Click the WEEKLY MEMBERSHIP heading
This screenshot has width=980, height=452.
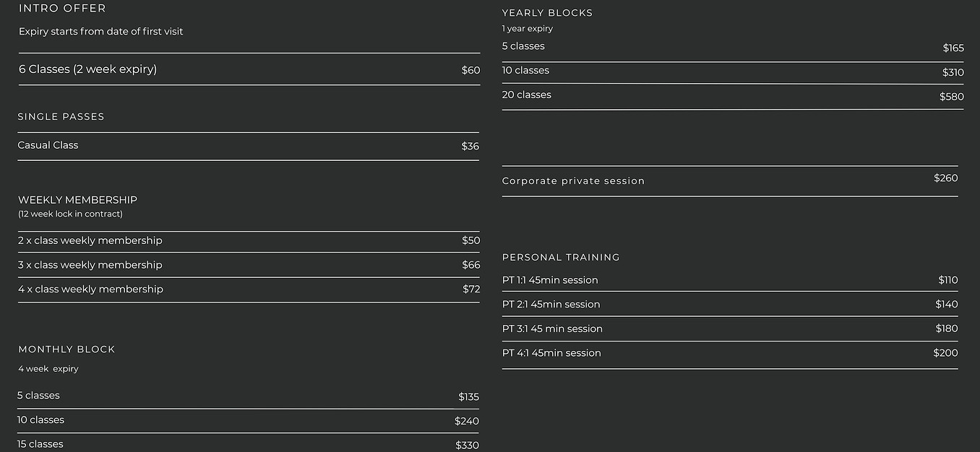77,200
